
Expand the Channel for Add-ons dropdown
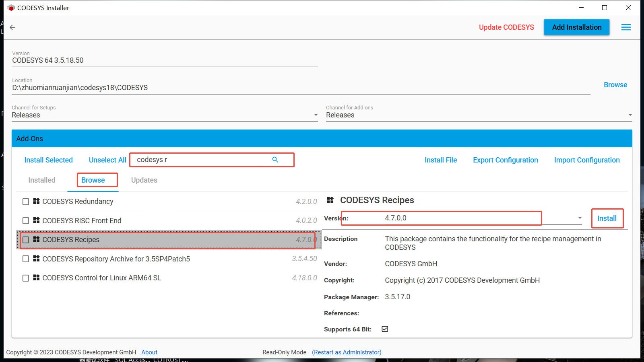pos(630,115)
